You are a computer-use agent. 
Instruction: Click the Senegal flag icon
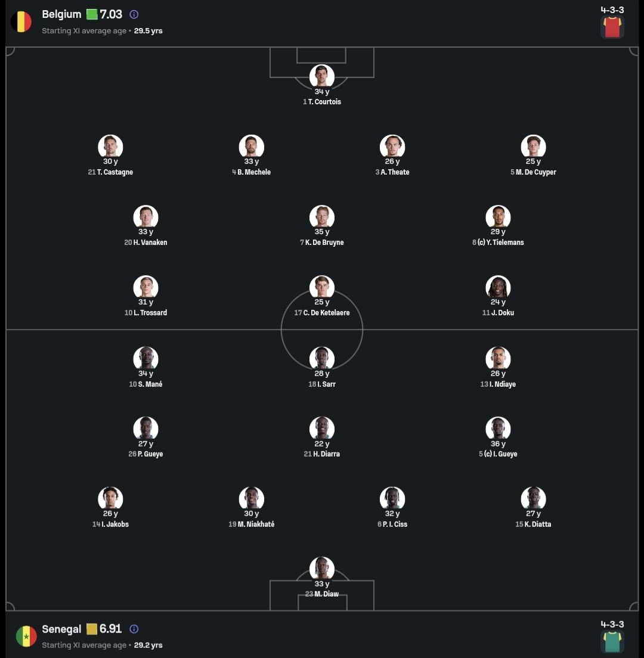[26, 636]
